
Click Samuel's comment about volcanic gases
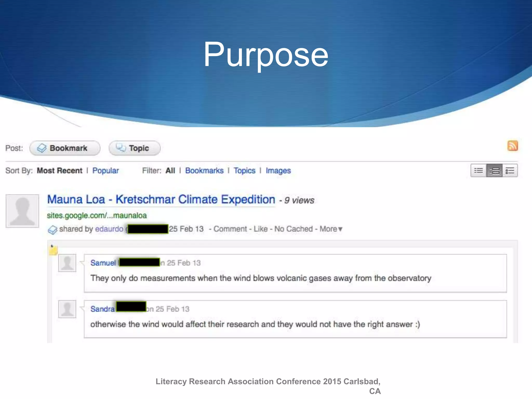261,278
